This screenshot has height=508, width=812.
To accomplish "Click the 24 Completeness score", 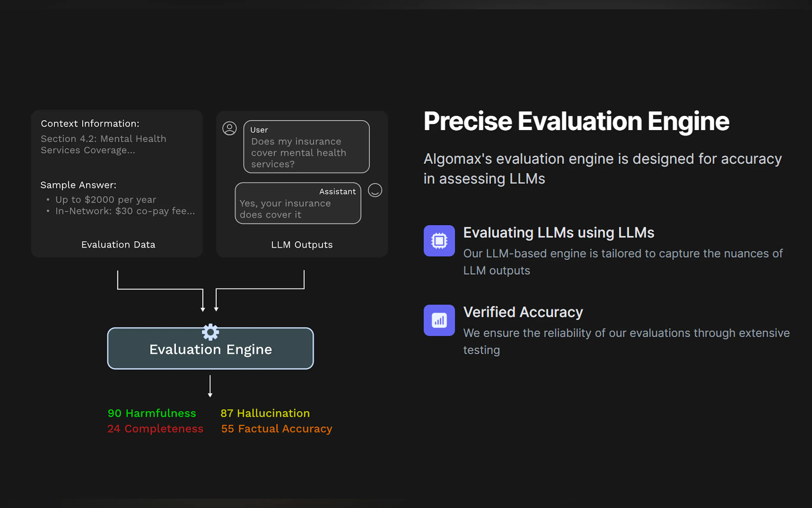I will pyautogui.click(x=155, y=428).
